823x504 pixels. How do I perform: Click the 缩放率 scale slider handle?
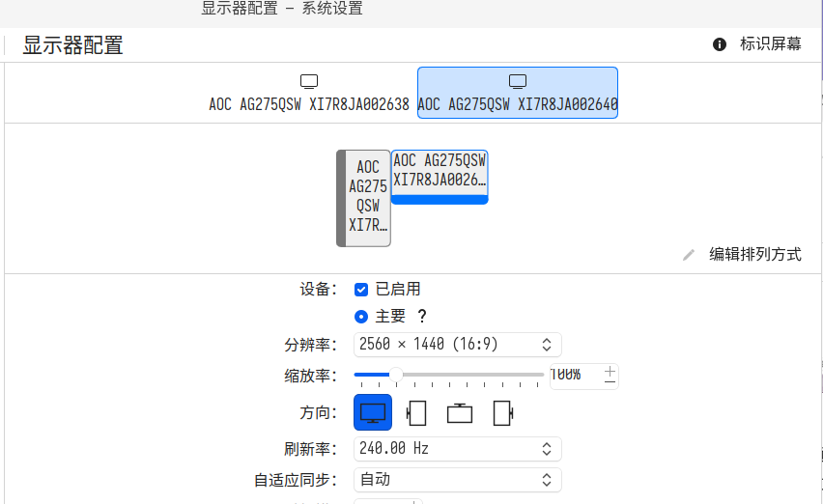click(395, 375)
